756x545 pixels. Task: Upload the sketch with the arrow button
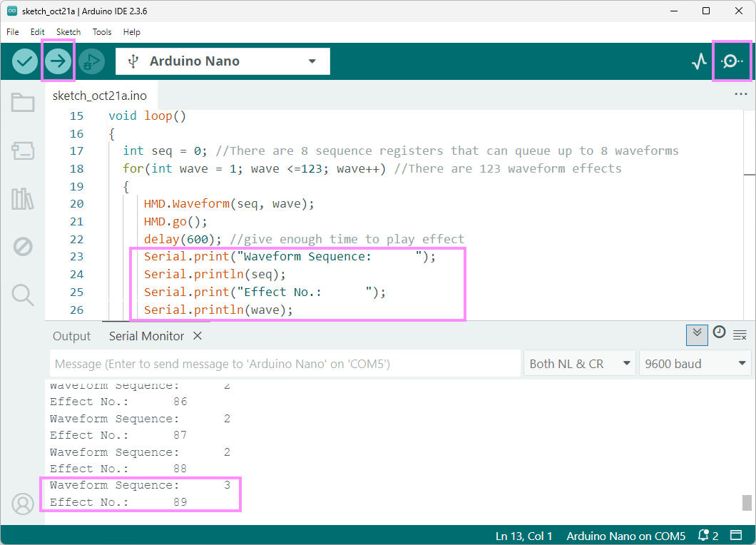click(x=58, y=61)
